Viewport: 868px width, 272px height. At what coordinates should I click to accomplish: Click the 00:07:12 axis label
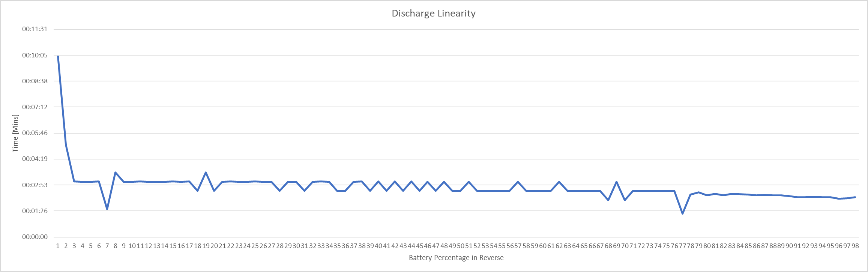(x=35, y=107)
